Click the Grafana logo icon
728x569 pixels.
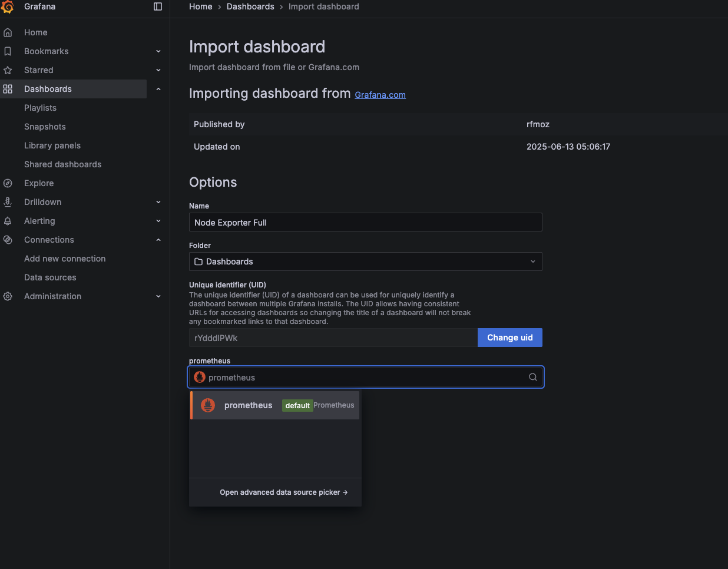tap(8, 6)
